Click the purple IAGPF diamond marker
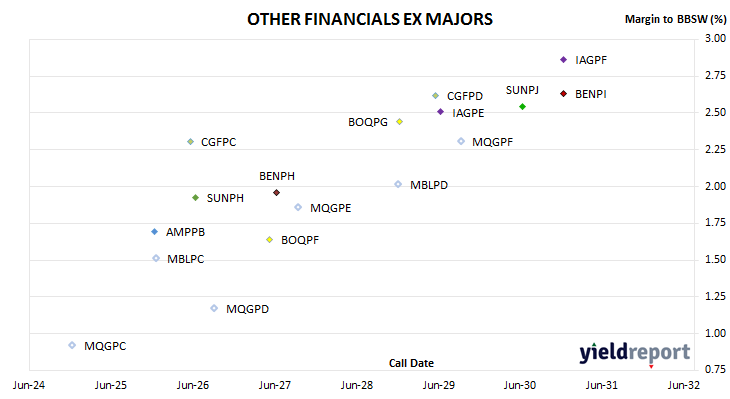Screen dimensions: 730x399 coord(563,60)
